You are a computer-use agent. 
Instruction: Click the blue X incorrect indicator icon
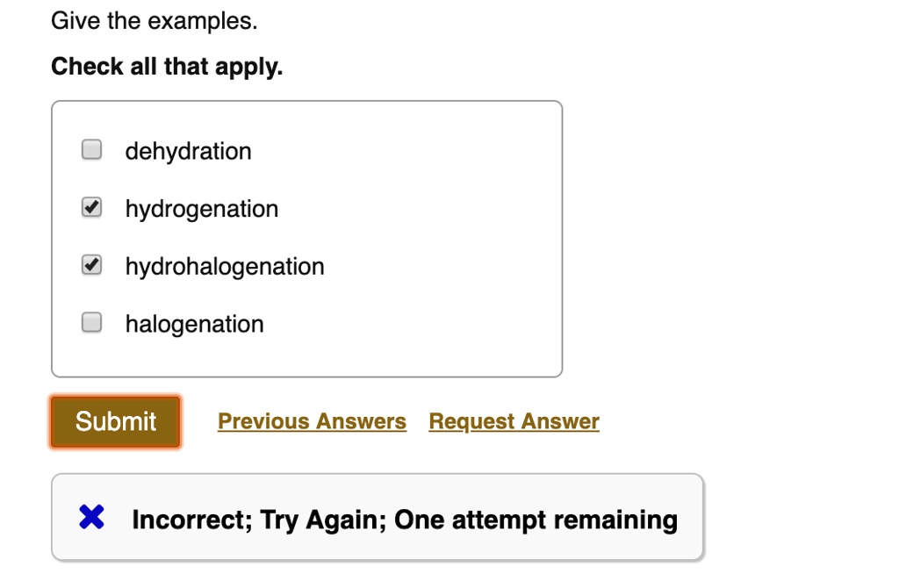(90, 518)
